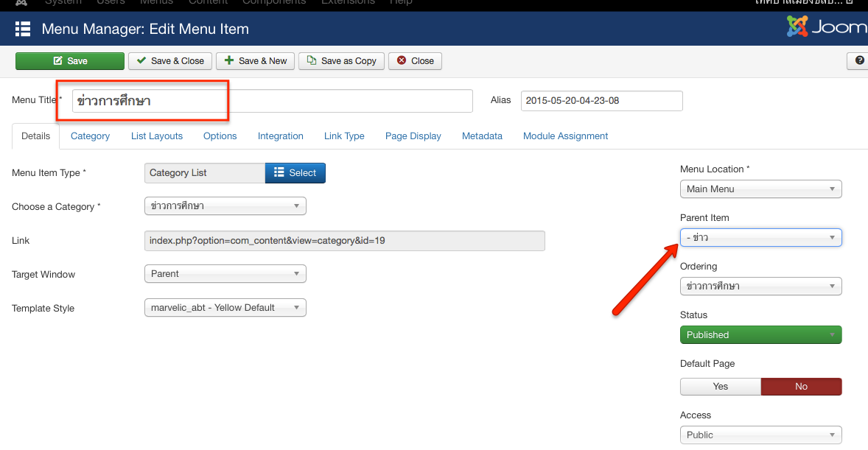Open the Module Assignment tab

click(565, 136)
